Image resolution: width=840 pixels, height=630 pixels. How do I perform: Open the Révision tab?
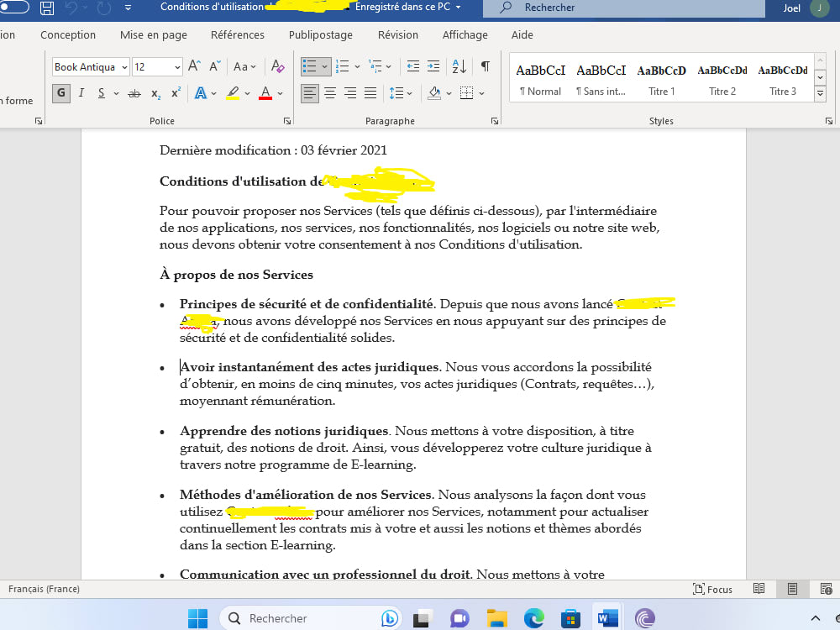(398, 34)
